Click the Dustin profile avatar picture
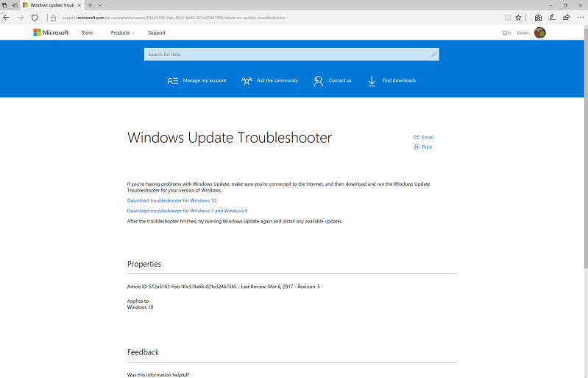 tap(539, 32)
